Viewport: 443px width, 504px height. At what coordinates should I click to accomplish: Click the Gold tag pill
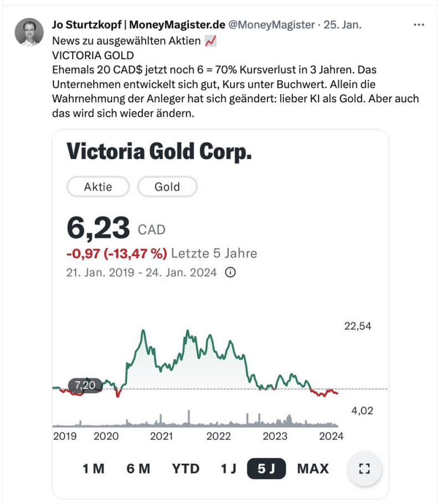click(167, 187)
